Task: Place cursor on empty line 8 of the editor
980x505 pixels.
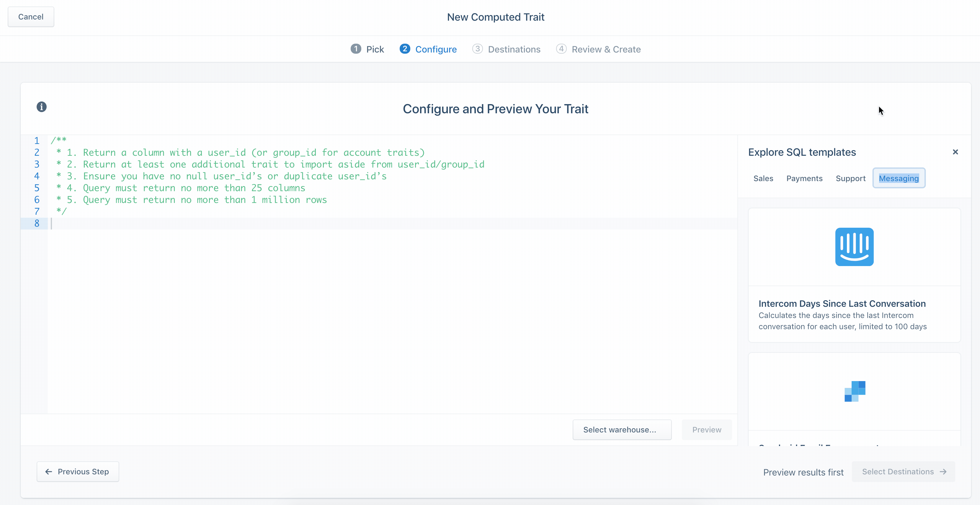Action: (392, 224)
